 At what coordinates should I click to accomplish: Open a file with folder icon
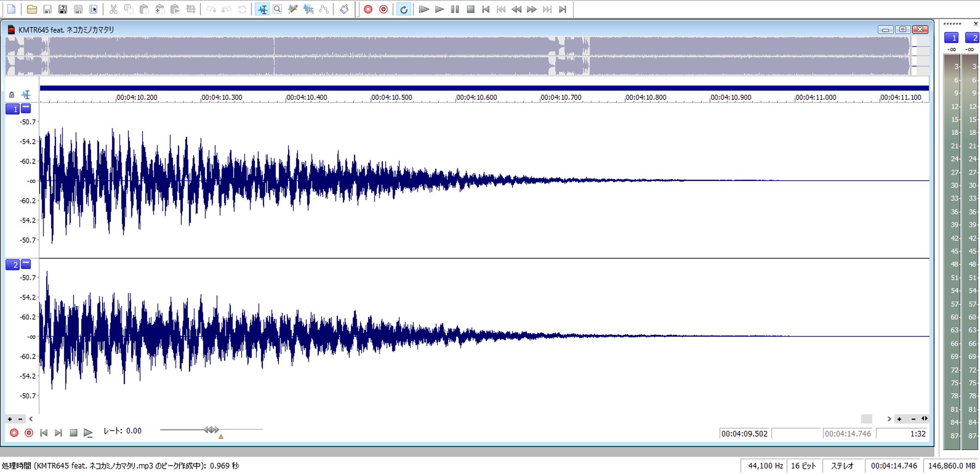point(32,9)
